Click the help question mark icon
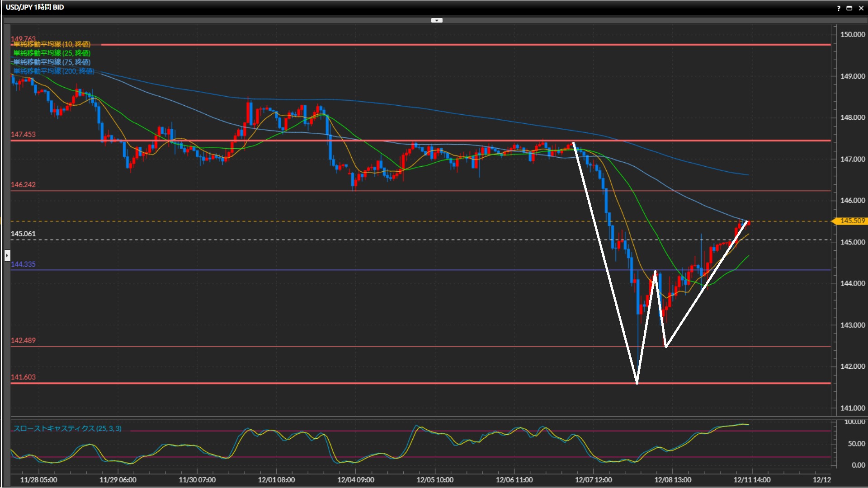 [x=839, y=8]
